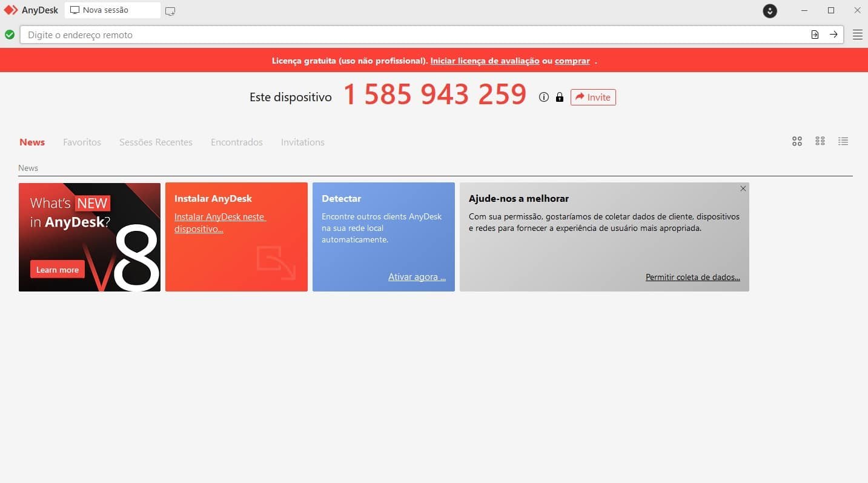
Task: Click the Ativar agora link
Action: 417,277
